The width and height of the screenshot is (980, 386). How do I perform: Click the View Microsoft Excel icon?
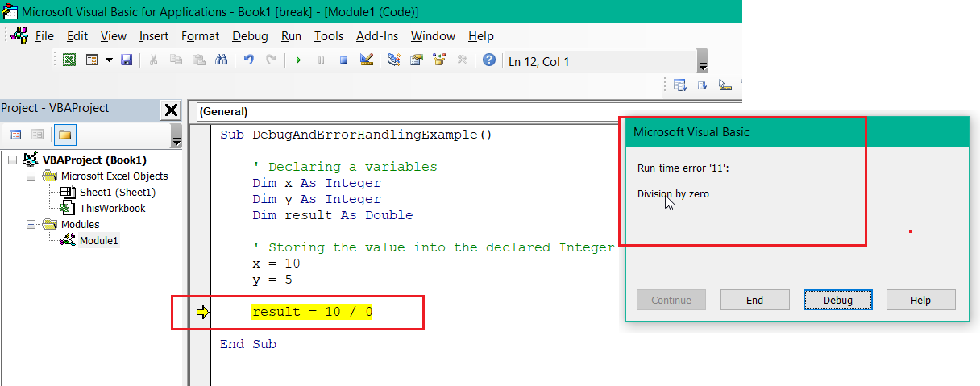70,60
